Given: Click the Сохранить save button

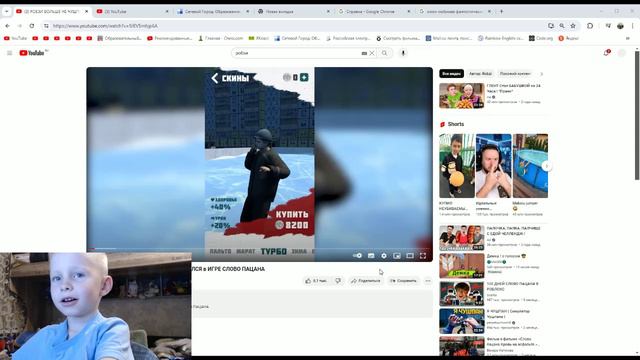Looking at the screenshot, I should pyautogui.click(x=403, y=281).
